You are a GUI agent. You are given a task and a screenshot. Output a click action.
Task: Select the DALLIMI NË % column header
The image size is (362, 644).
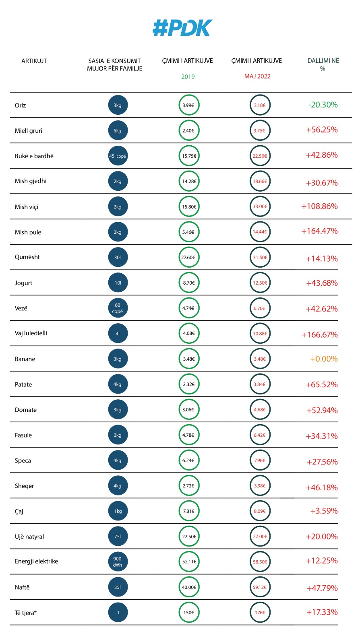[x=323, y=64]
